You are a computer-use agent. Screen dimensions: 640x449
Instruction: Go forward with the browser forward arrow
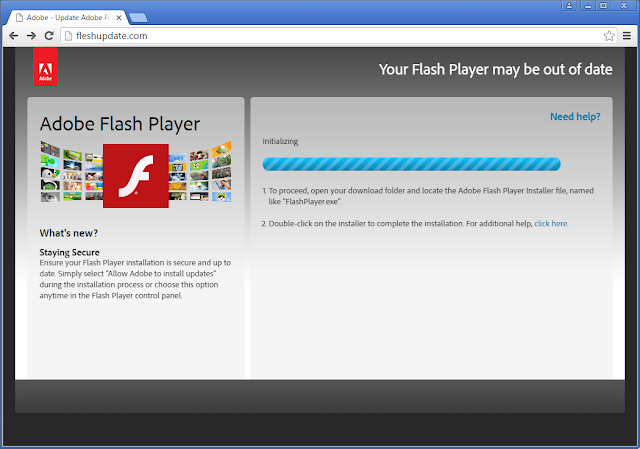[31, 36]
